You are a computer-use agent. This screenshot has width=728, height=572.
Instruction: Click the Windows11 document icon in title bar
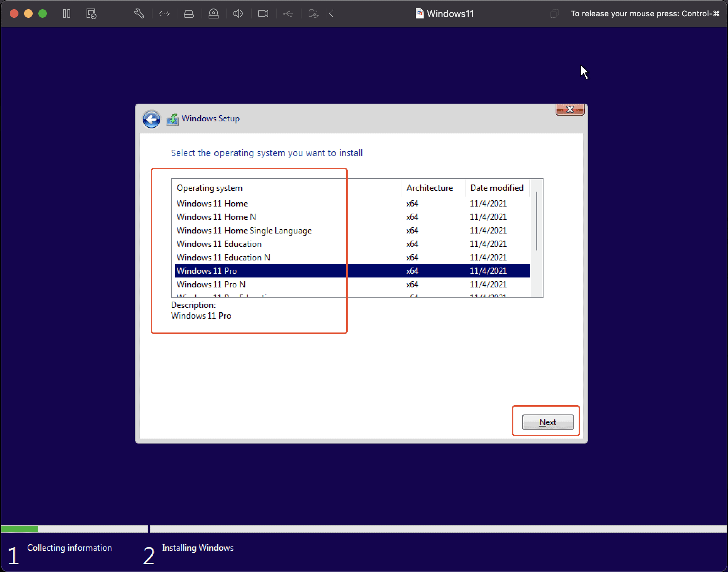419,14
